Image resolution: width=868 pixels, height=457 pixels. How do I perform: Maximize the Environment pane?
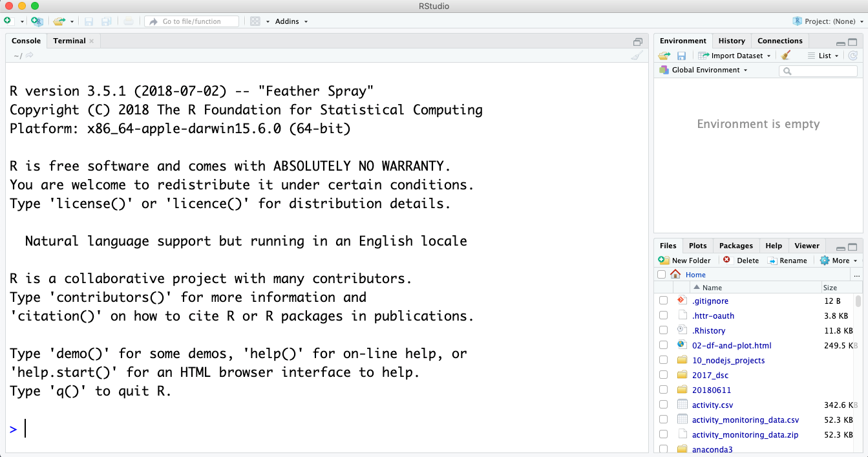coord(852,42)
